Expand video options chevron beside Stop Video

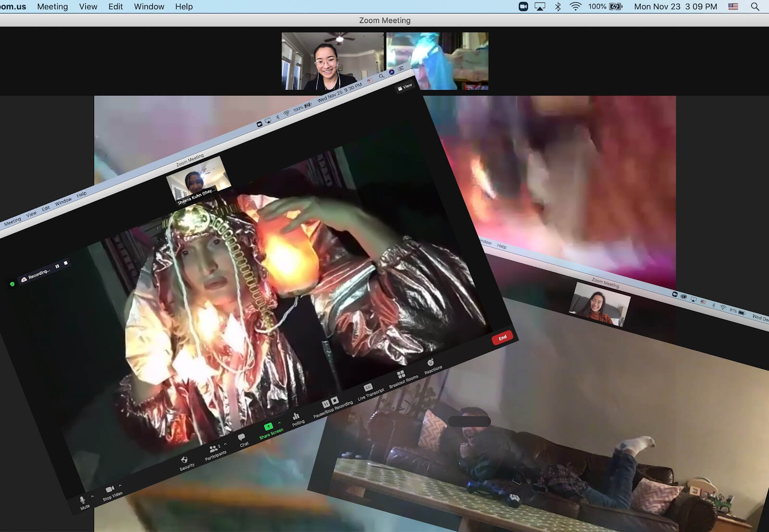pos(120,486)
